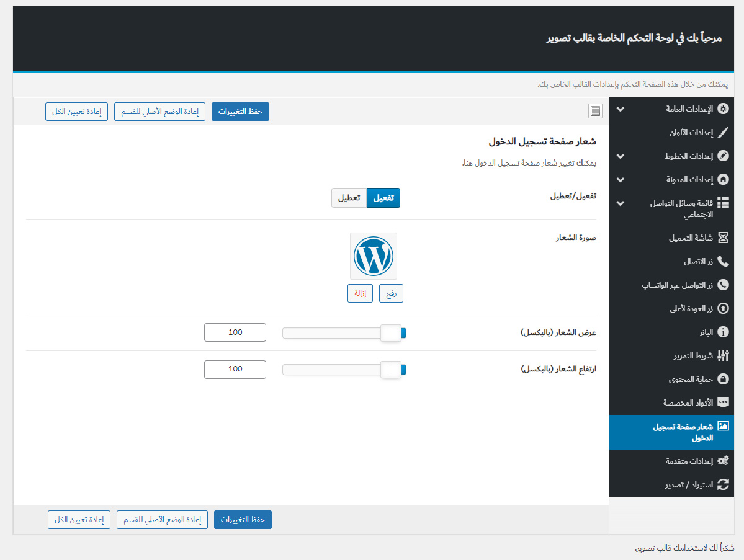Click the hourglass icon for Loading Screen (شاشة التحميل)
The height and width of the screenshot is (560, 744).
pos(723,238)
